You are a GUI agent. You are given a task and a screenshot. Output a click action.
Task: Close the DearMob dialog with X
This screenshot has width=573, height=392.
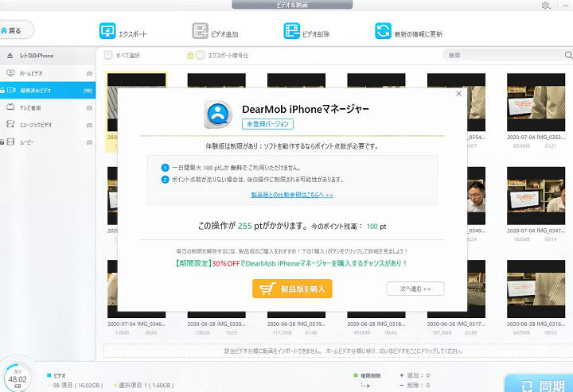(458, 94)
